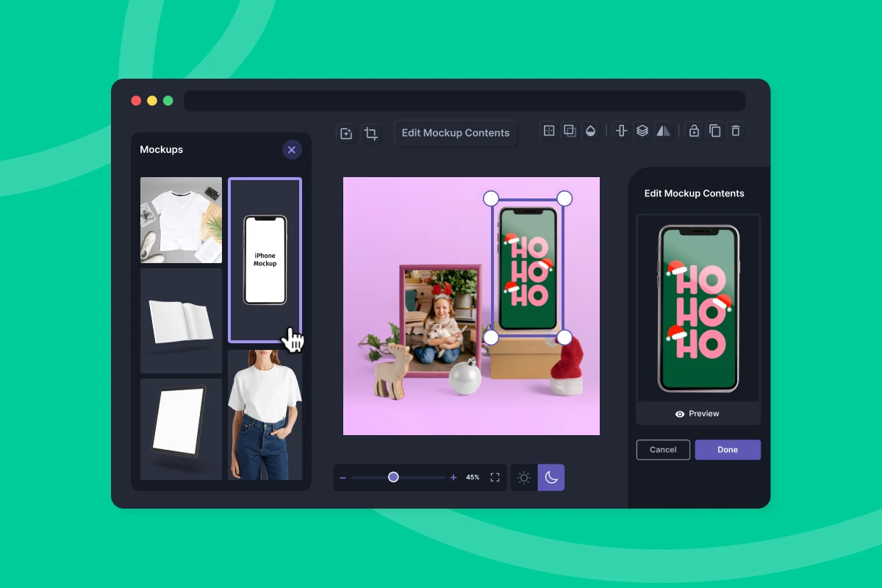Click the zoom out minus icon
This screenshot has height=588, width=882.
point(343,478)
